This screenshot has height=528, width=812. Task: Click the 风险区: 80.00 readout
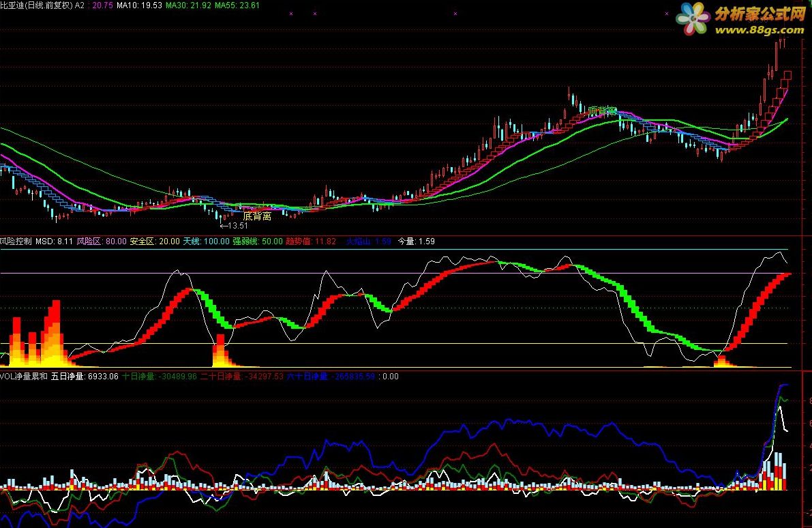tap(102, 241)
